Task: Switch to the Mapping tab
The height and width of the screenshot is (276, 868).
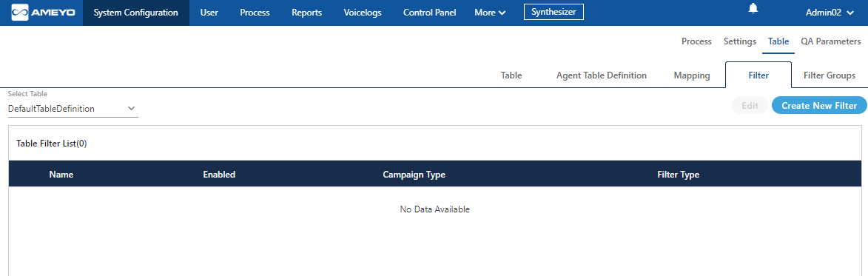Action: click(x=692, y=75)
